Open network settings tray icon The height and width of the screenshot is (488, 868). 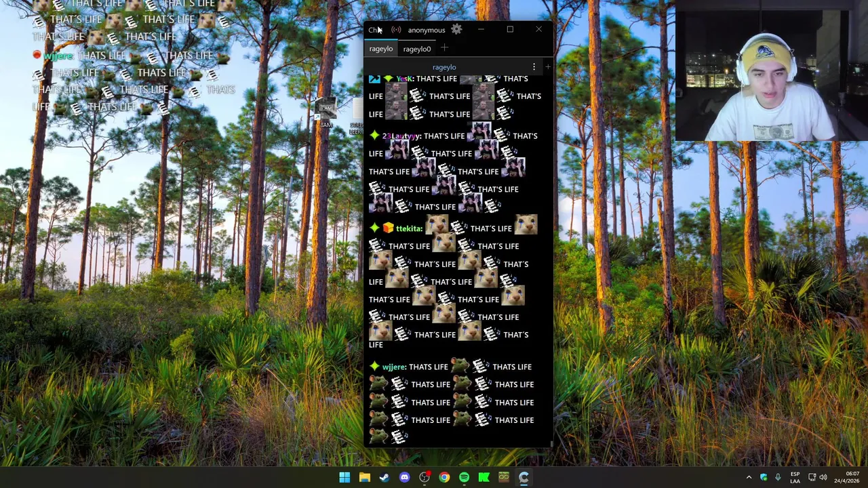pyautogui.click(x=812, y=477)
